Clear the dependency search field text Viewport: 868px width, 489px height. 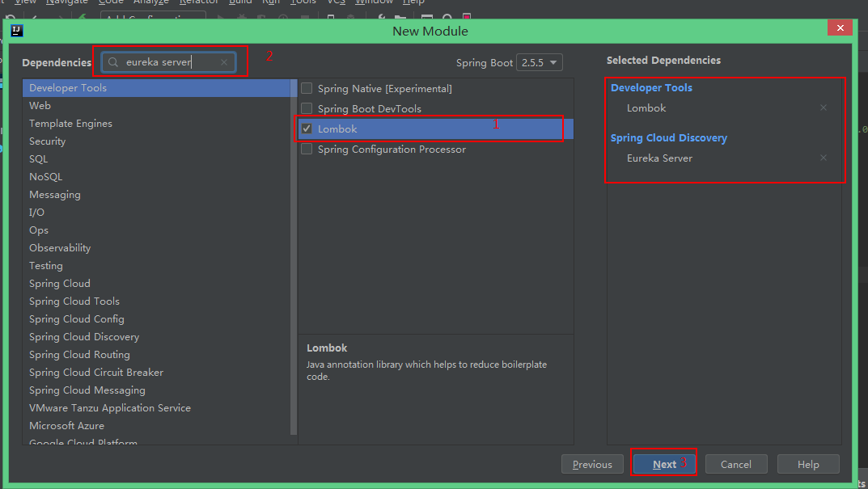pyautogui.click(x=223, y=62)
